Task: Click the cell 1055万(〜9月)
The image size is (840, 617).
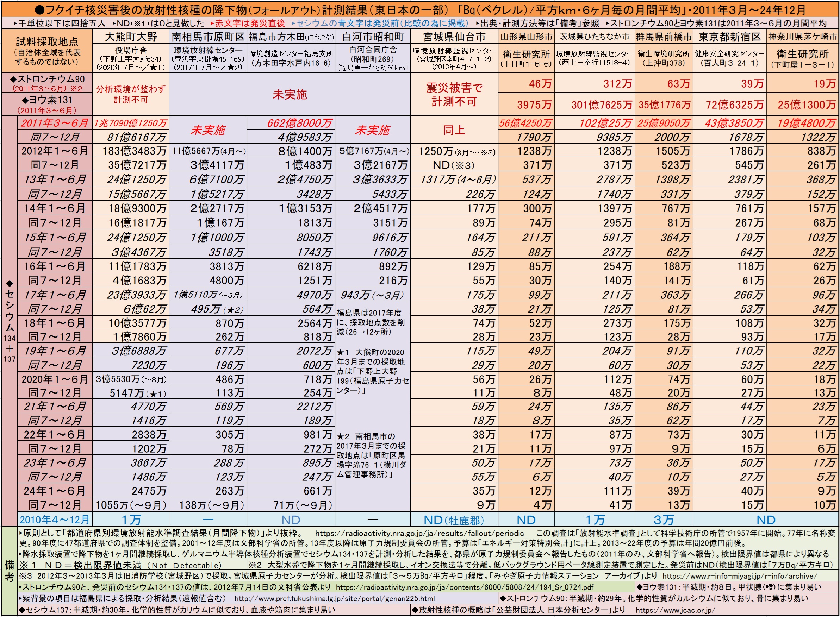Action: click(131, 505)
